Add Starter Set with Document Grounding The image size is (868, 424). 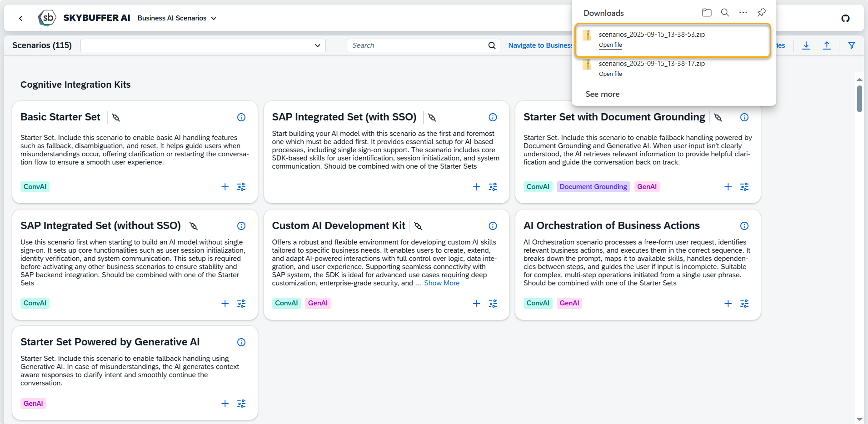(x=728, y=187)
